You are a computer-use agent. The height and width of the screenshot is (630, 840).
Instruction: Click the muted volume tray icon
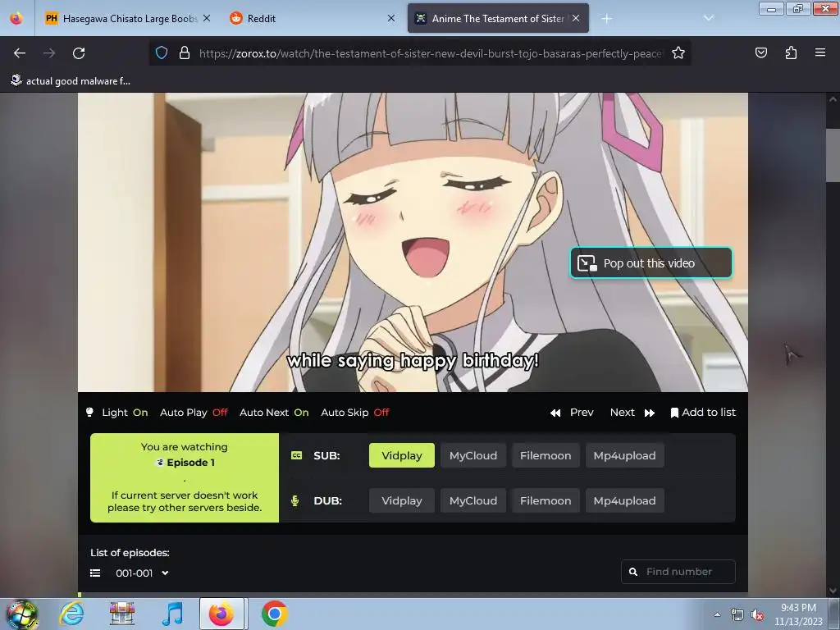click(757, 615)
